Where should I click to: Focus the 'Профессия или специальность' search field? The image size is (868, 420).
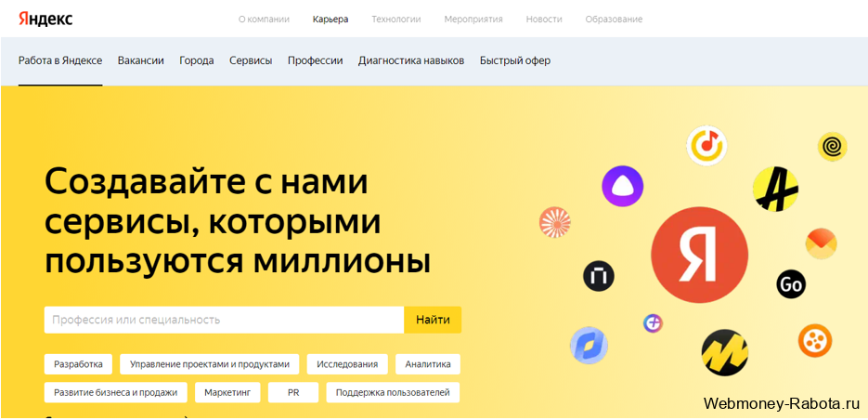click(x=225, y=320)
